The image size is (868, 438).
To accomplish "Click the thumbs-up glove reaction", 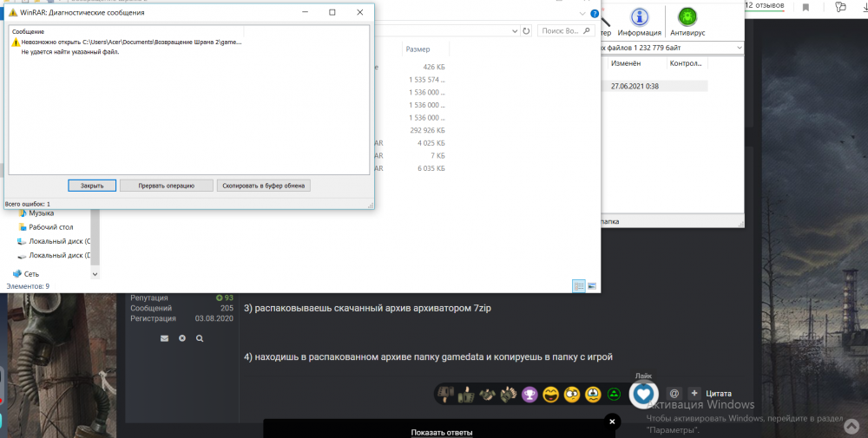I will coord(467,395).
